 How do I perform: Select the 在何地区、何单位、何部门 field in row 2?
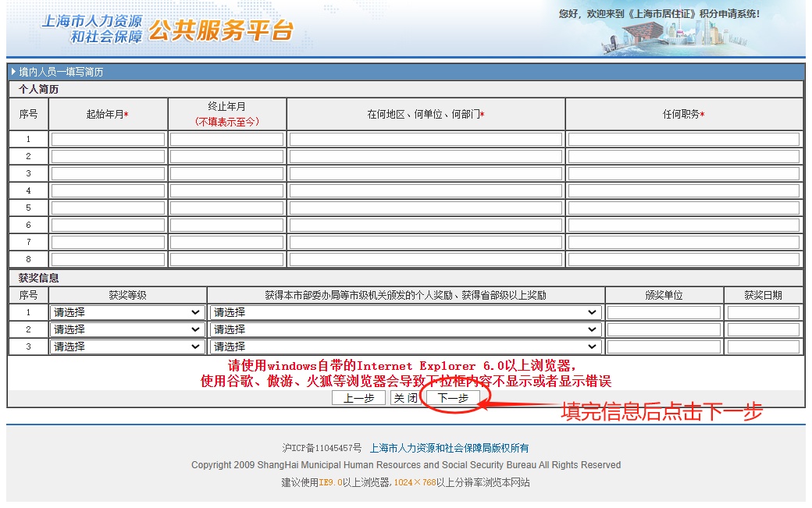point(426,156)
